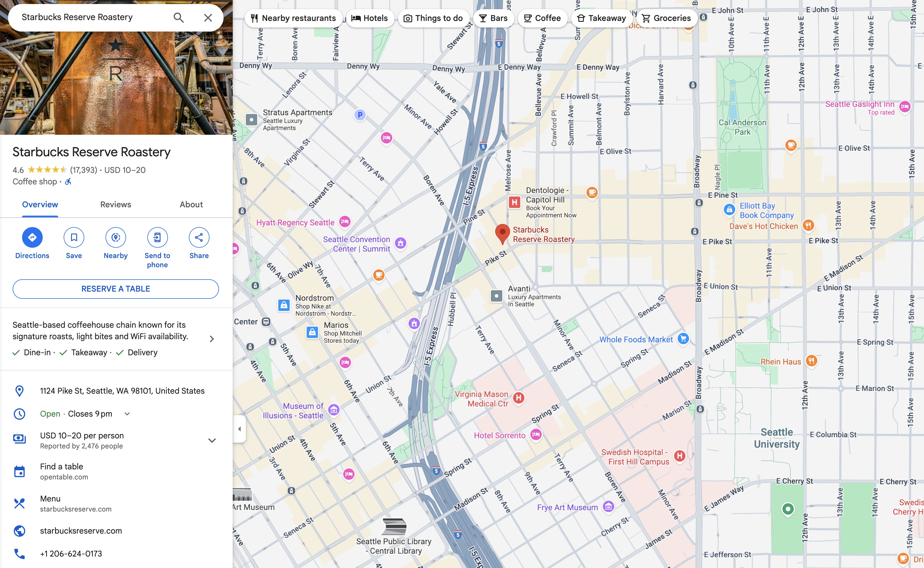
Task: Click the parking P marker
Action: click(360, 115)
